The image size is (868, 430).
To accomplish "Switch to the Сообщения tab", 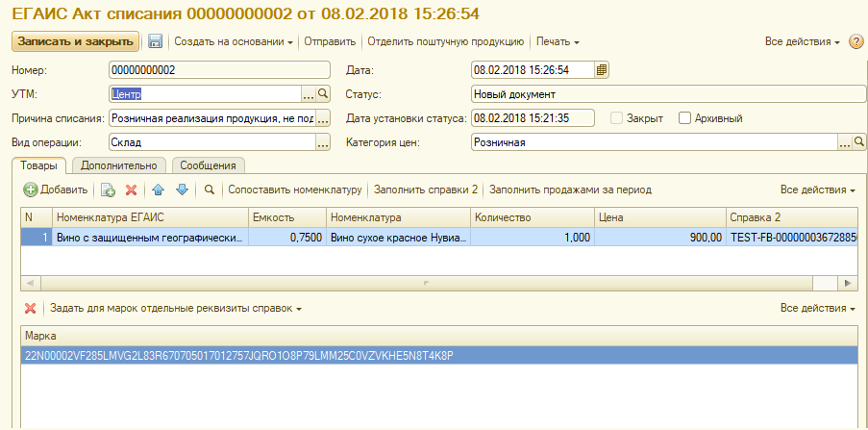I will [x=208, y=165].
